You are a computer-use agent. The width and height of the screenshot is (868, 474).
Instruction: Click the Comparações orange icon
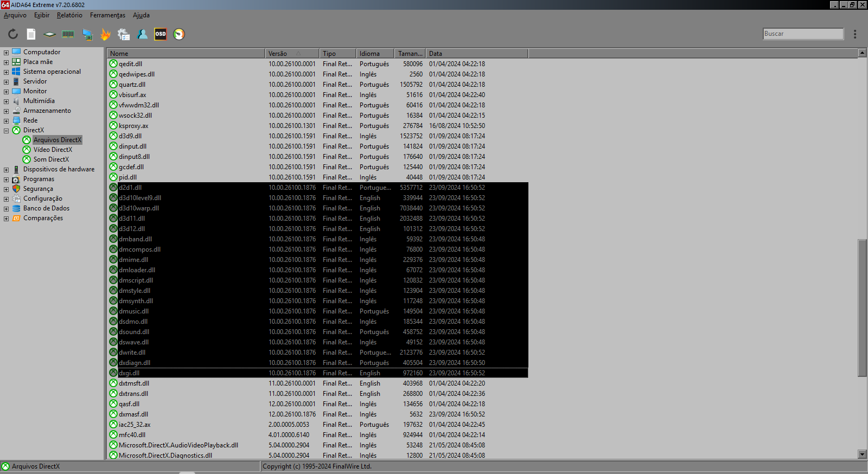click(16, 218)
